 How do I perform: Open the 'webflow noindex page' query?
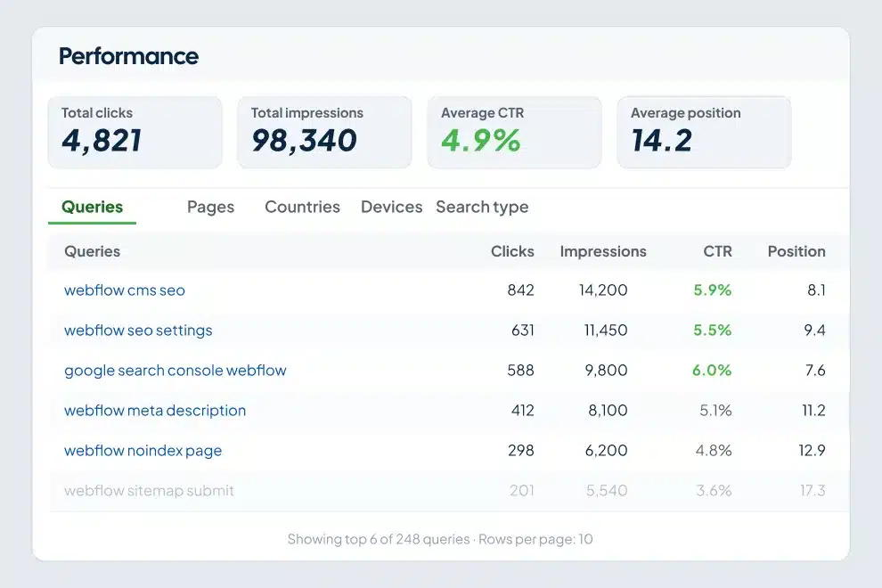pos(143,451)
